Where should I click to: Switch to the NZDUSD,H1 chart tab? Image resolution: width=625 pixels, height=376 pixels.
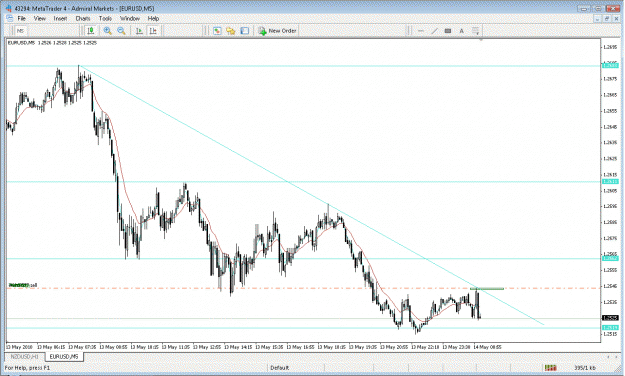(x=25, y=356)
